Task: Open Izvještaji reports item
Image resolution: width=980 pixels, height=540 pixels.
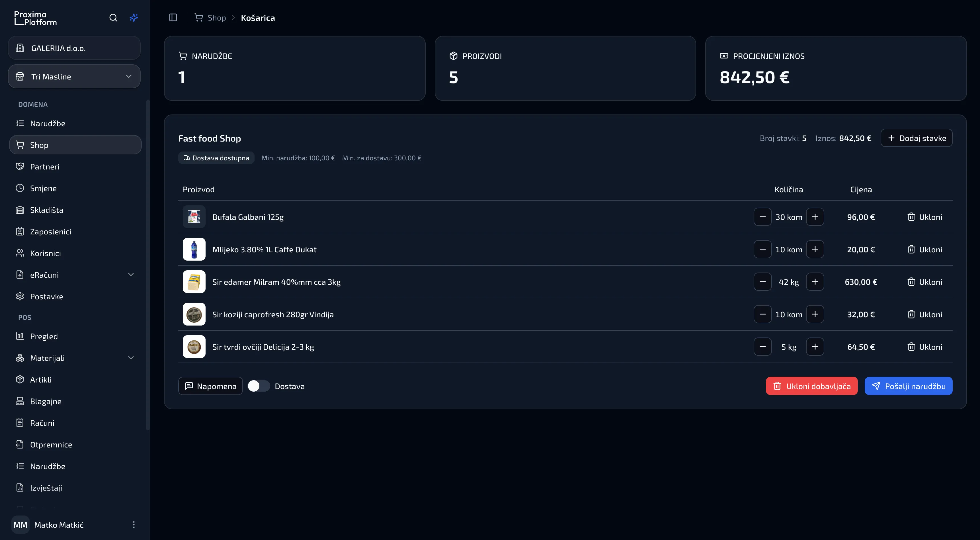Action: (x=75, y=488)
